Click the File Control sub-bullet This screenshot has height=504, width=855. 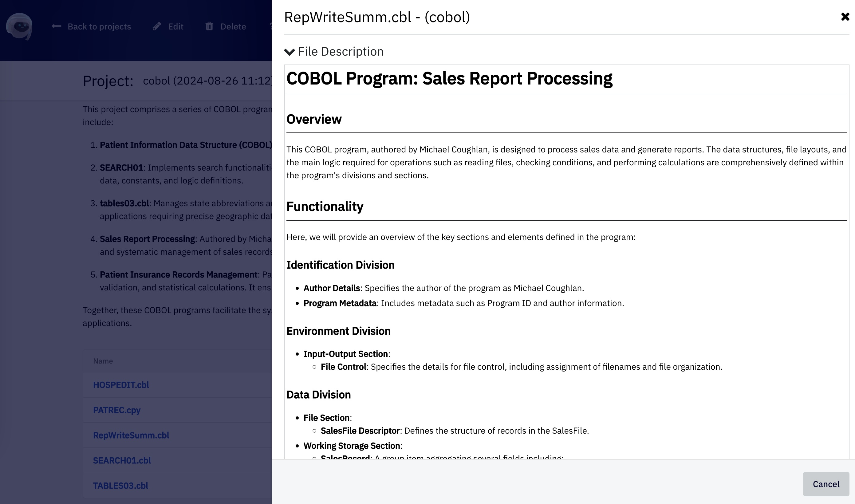point(521,366)
